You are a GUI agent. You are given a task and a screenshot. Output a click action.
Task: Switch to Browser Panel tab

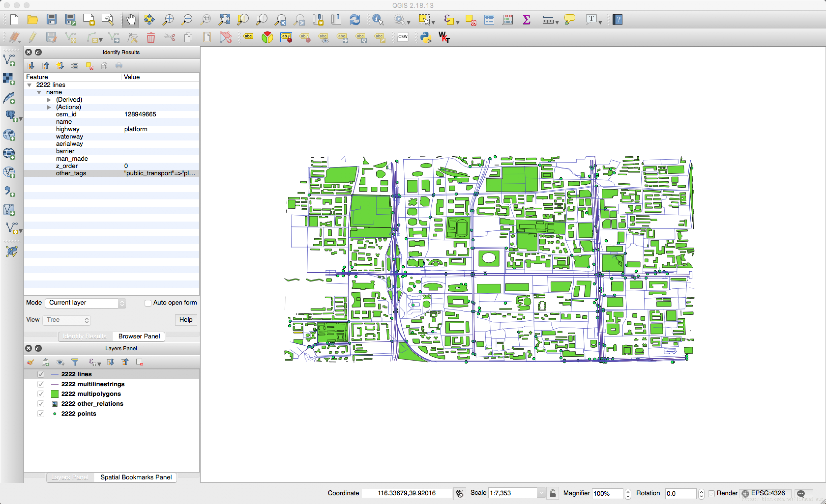[139, 336]
